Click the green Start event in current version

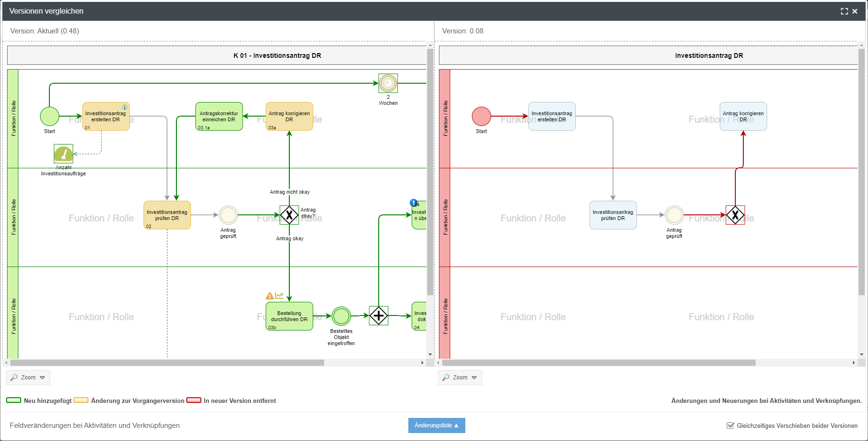tap(49, 117)
